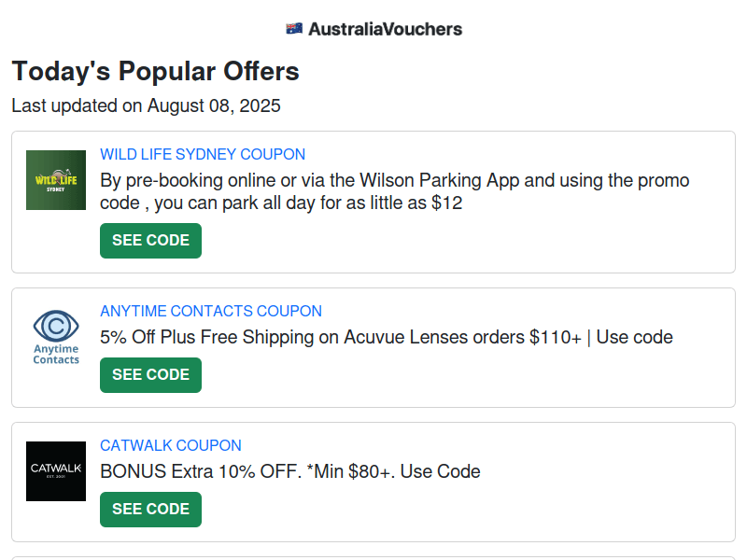Open the ANYTIME CONTACTS COUPON link
Viewport: 747px width, 560px height.
[211, 312]
